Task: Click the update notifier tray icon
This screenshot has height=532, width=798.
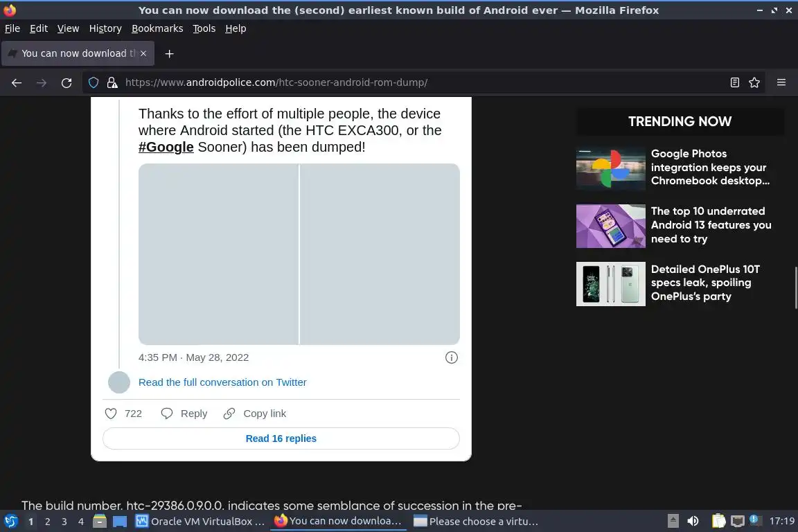Action: point(755,520)
